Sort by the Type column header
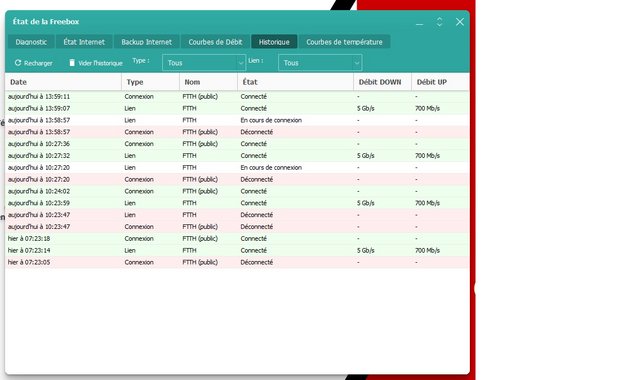 [150, 82]
